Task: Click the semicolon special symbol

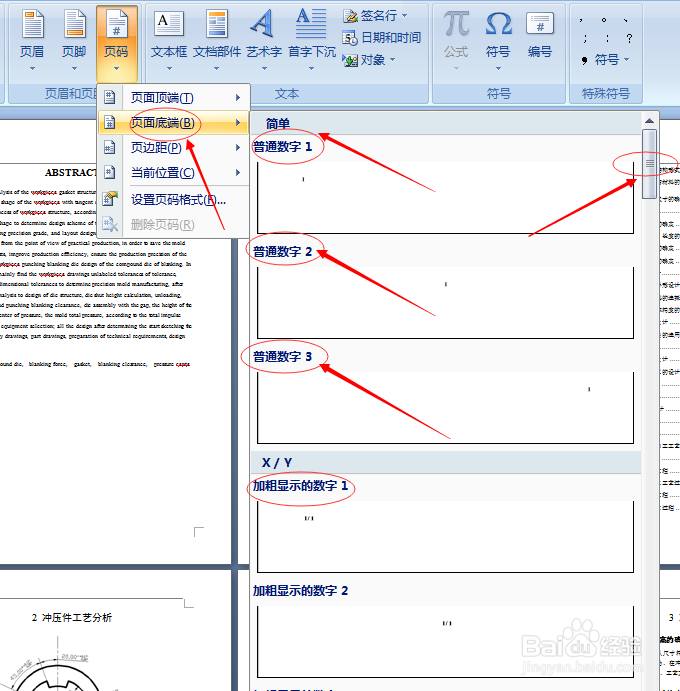Action: tap(585, 38)
